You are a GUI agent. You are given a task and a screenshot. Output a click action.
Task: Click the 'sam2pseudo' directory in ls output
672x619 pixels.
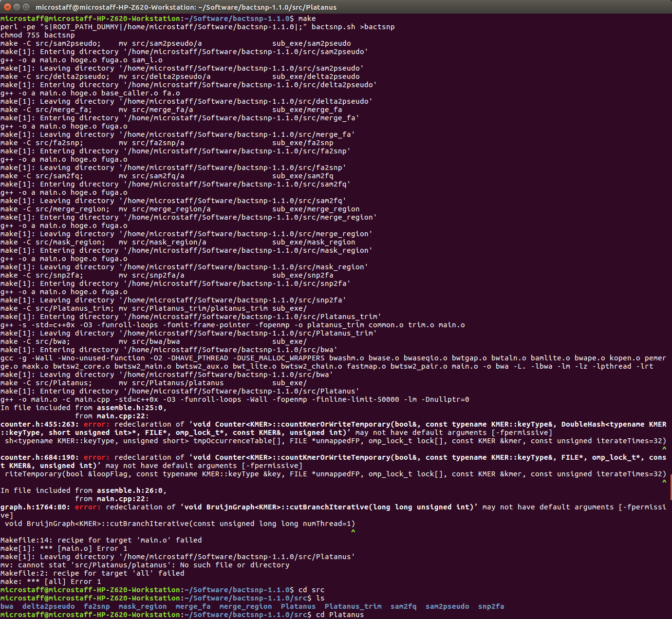[448, 606]
